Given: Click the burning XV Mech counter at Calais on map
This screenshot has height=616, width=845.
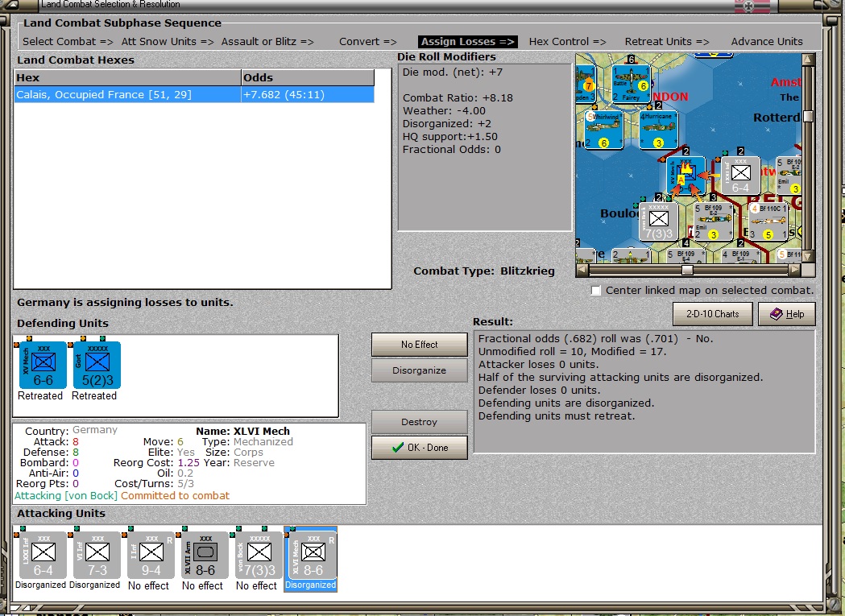Looking at the screenshot, I should click(686, 176).
